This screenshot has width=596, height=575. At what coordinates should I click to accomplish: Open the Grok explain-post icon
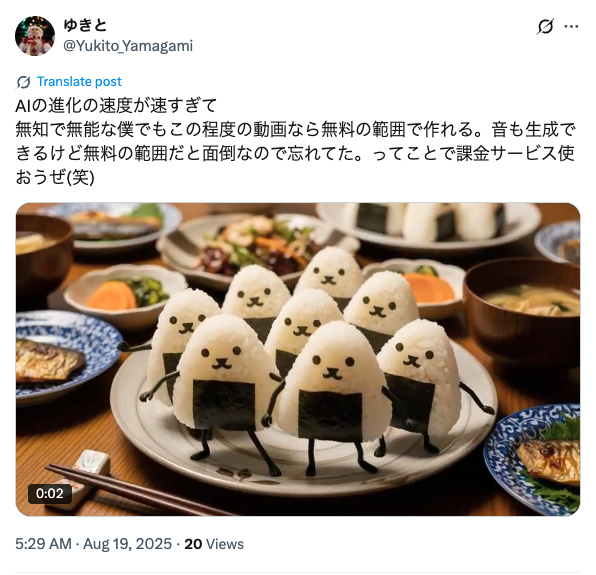point(545,27)
